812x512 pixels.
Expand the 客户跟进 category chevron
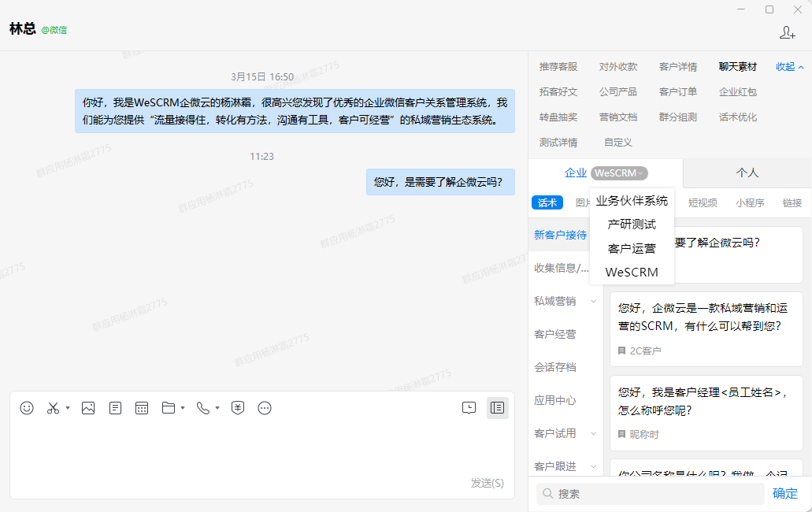coord(594,467)
